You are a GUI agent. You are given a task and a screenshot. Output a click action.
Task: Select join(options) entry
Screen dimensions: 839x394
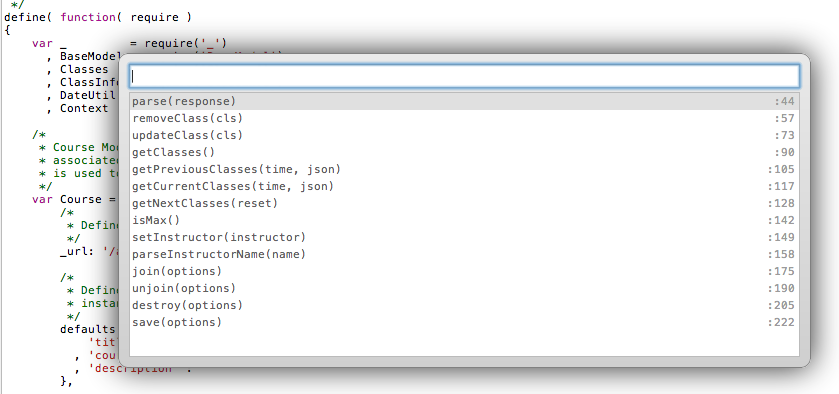pos(464,271)
